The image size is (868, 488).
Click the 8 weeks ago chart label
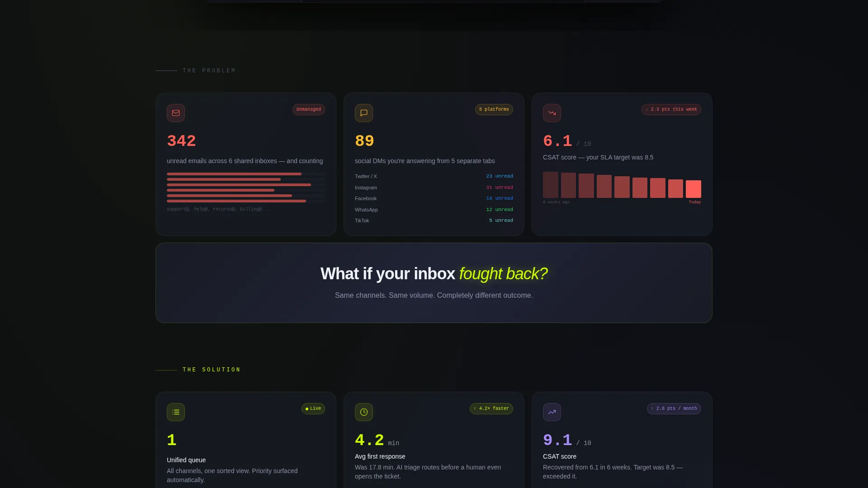tap(556, 202)
